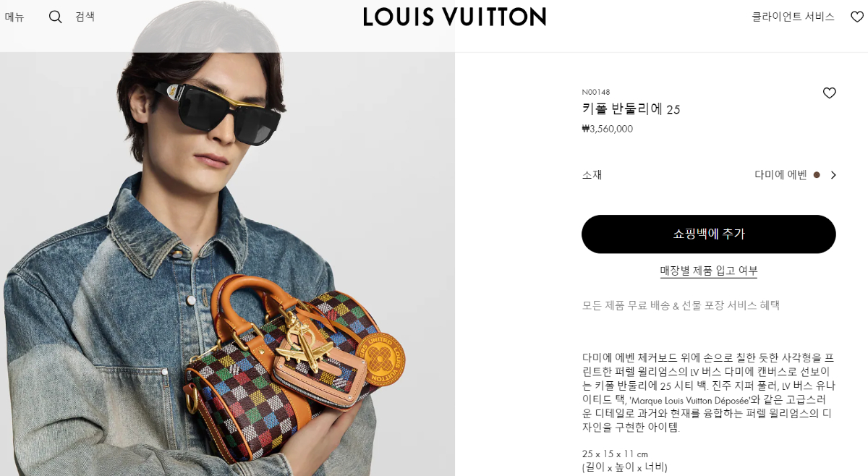
Task: Click the Louis Vuitton logo
Action: [x=454, y=17]
